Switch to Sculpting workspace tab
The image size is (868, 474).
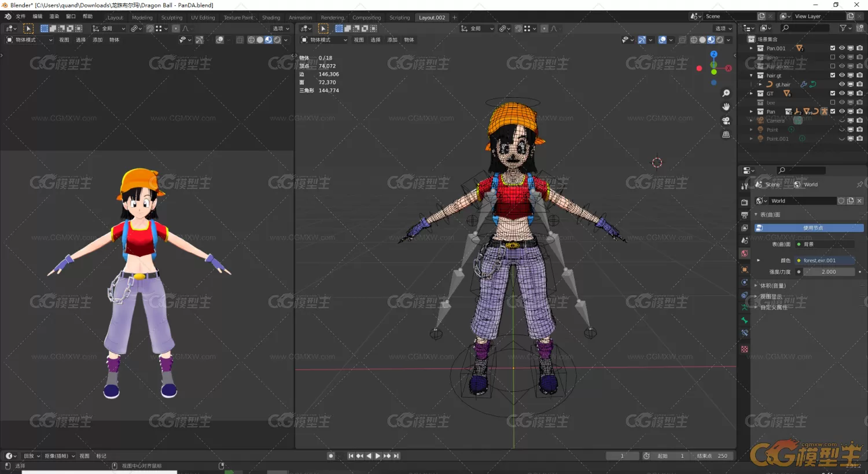point(172,17)
